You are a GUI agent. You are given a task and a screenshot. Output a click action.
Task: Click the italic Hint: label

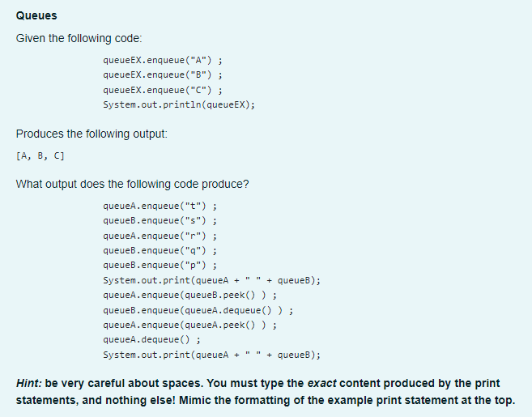[x=29, y=384]
